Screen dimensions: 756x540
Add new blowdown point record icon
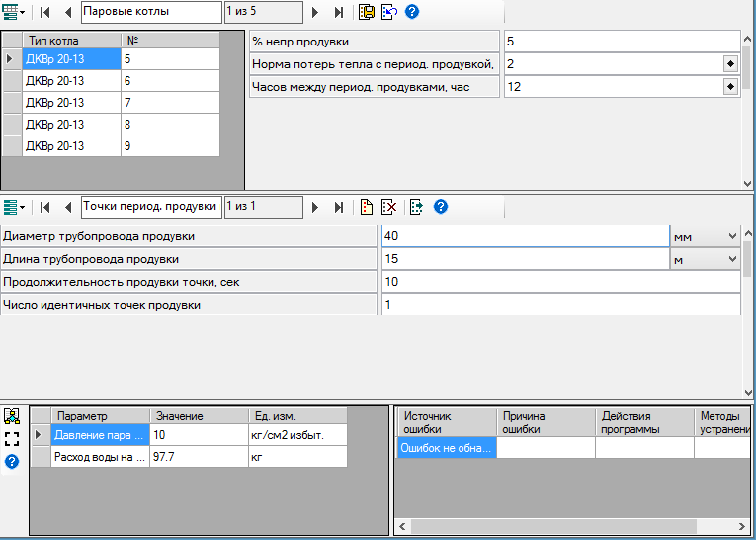pyautogui.click(x=367, y=207)
